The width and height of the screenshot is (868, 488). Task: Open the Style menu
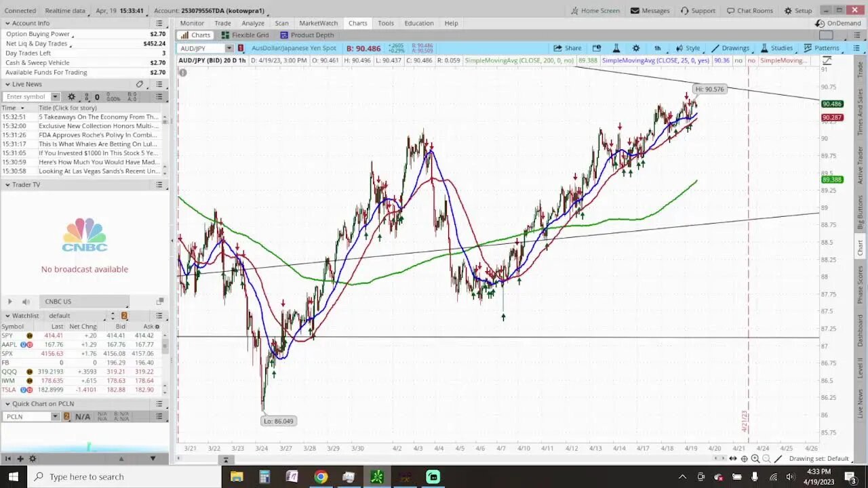[x=687, y=48]
